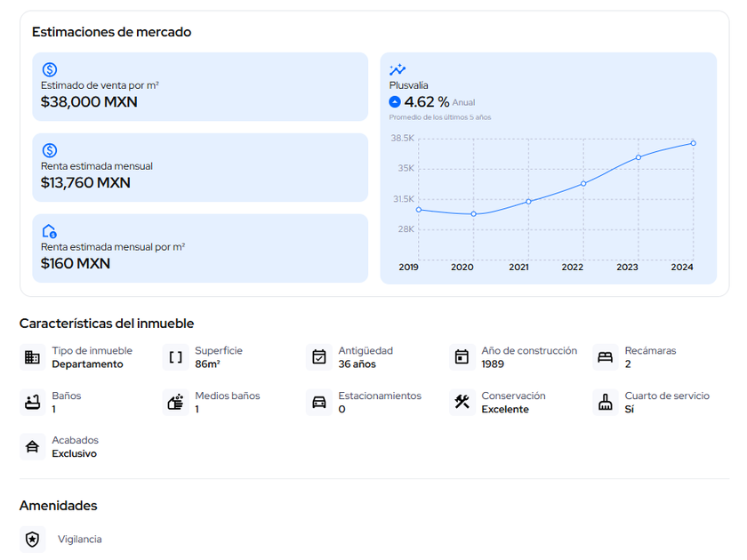Click the Recámaras bed icon
747x560 pixels.
pos(606,357)
